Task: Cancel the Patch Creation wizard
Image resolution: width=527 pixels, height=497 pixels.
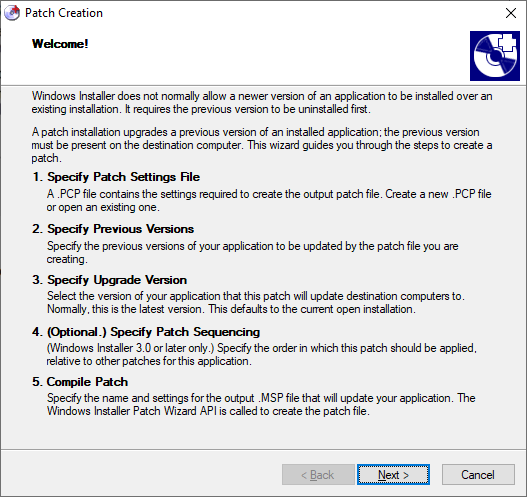Action: tap(478, 474)
